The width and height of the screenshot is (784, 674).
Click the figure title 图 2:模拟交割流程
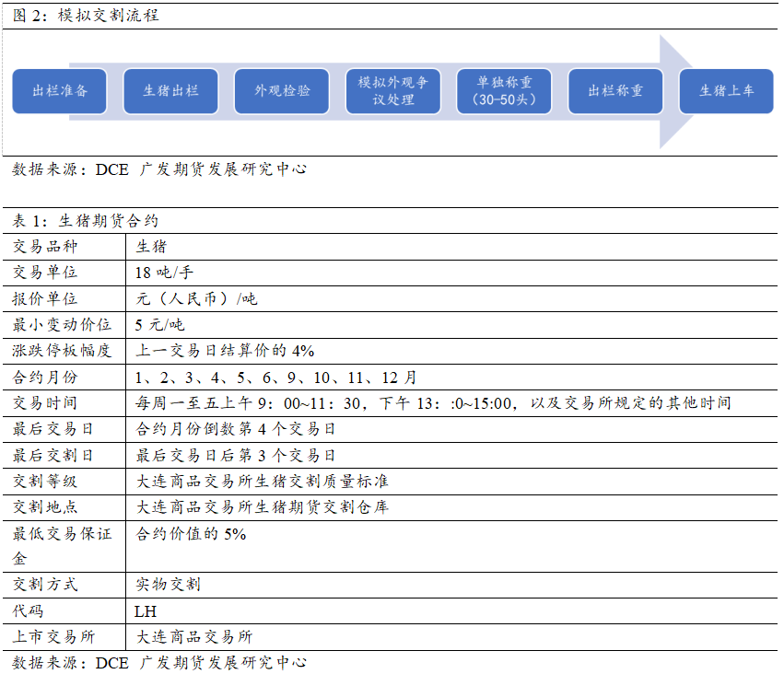(86, 16)
